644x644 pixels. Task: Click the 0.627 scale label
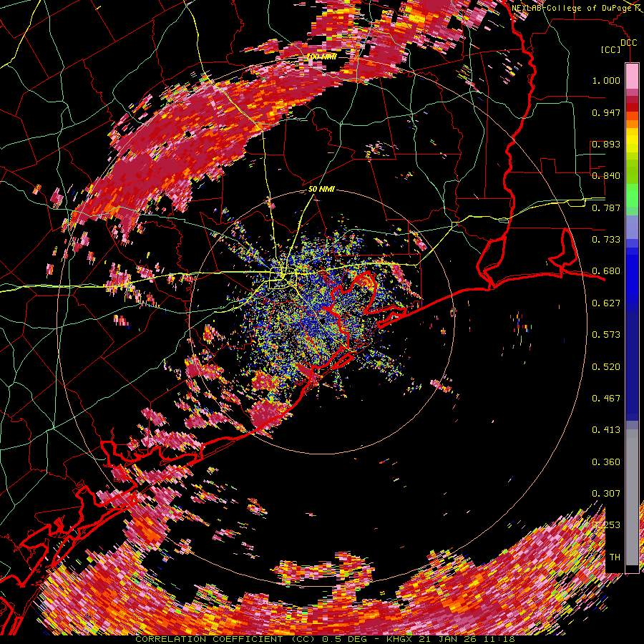(606, 303)
